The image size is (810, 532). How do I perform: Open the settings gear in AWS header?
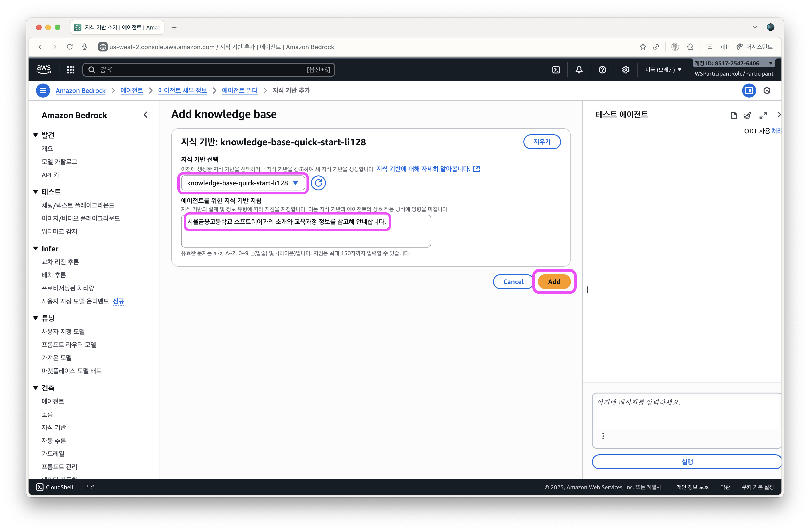click(626, 70)
